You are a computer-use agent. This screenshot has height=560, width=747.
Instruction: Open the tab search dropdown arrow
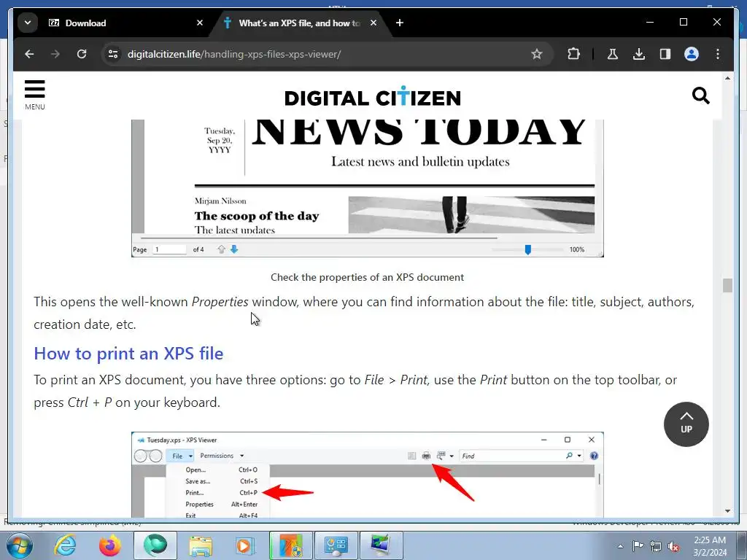click(x=28, y=23)
